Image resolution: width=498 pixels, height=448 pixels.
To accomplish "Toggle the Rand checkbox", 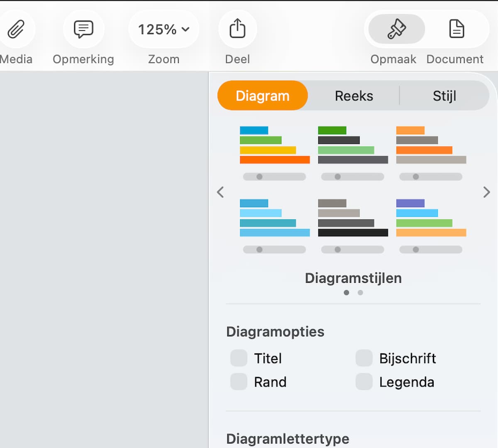I will pos(239,382).
